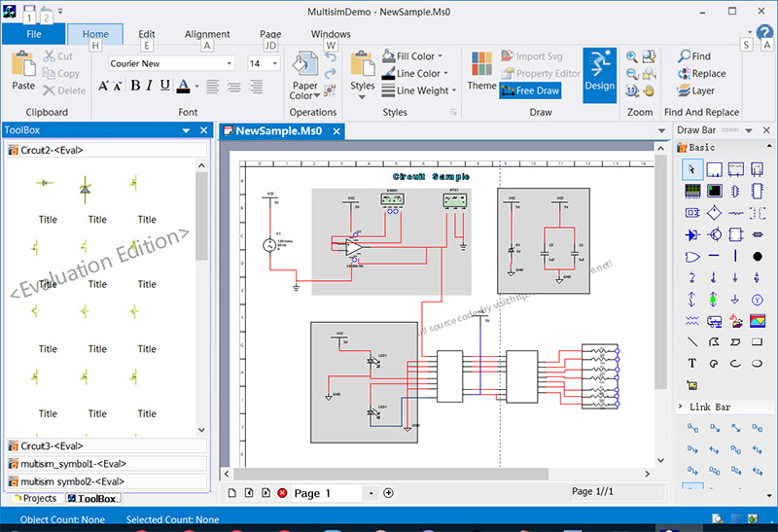Select the pan hand tool in Zoom group
Viewport: 778px width, 532px height.
[x=649, y=90]
